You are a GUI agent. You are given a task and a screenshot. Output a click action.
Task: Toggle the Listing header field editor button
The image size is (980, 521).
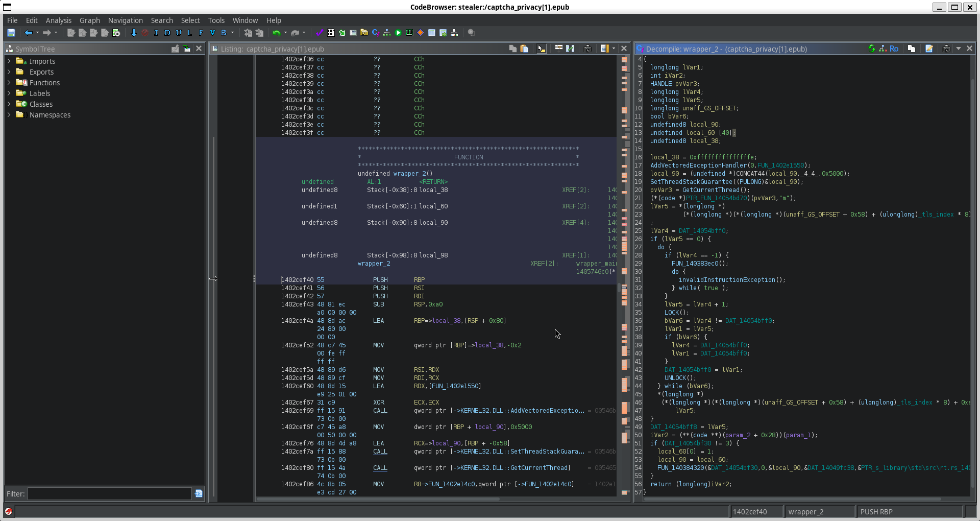(559, 49)
